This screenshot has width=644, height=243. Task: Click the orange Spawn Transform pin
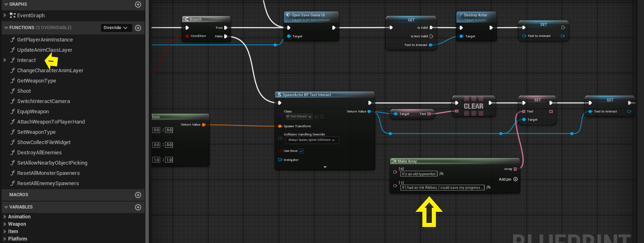(x=280, y=126)
